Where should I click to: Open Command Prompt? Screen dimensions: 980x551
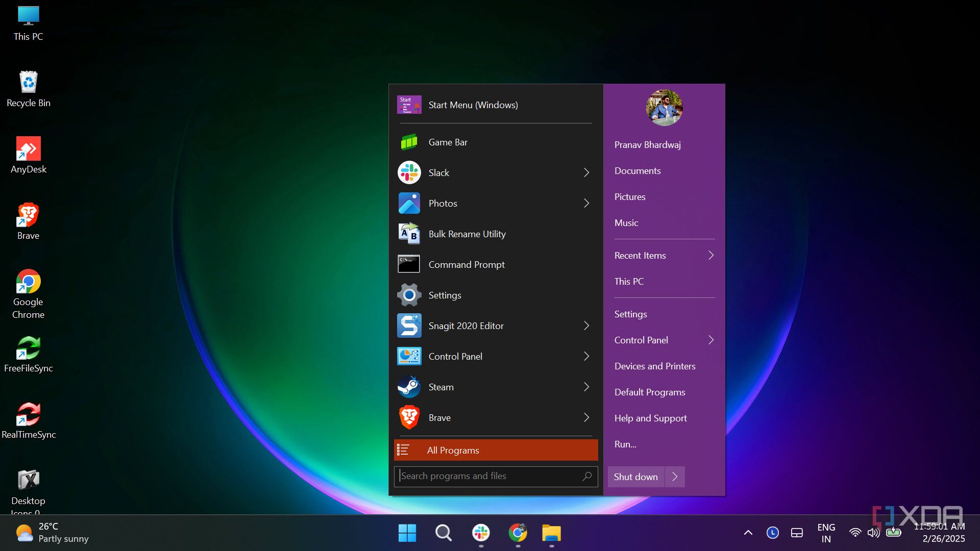coord(465,264)
